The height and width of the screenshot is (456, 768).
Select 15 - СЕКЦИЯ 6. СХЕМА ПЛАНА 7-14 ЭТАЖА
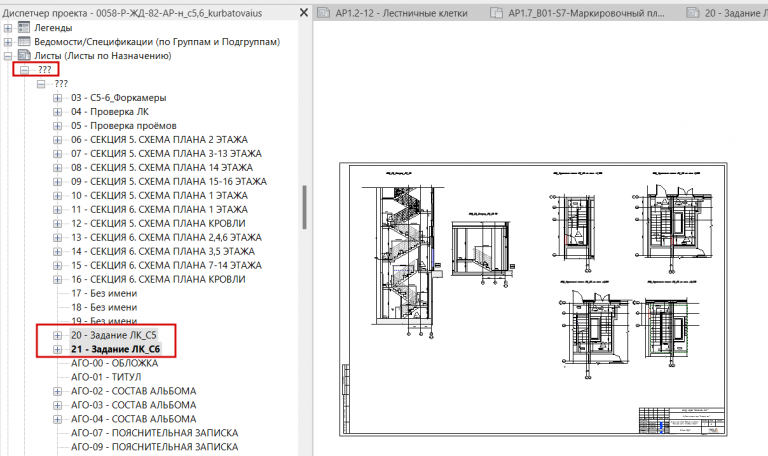tap(166, 265)
